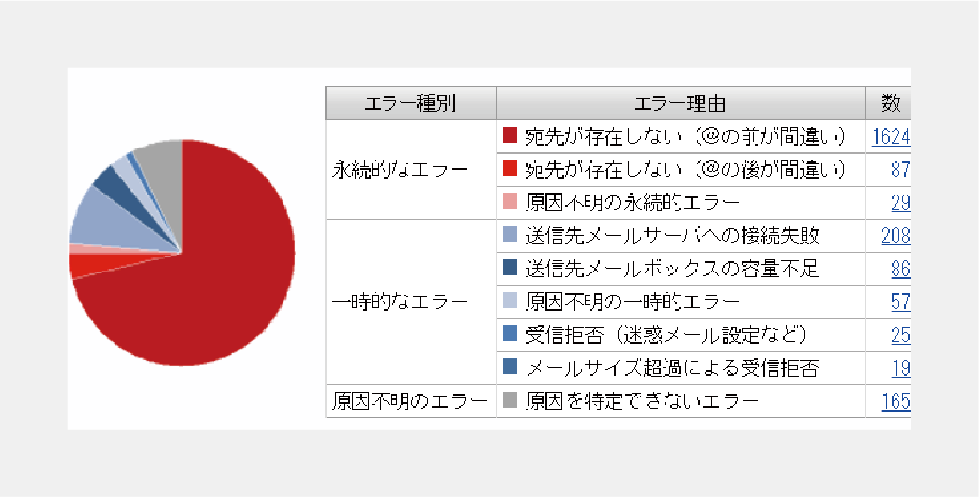Select the bright red swatch for ＠の後が間違い

click(511, 168)
